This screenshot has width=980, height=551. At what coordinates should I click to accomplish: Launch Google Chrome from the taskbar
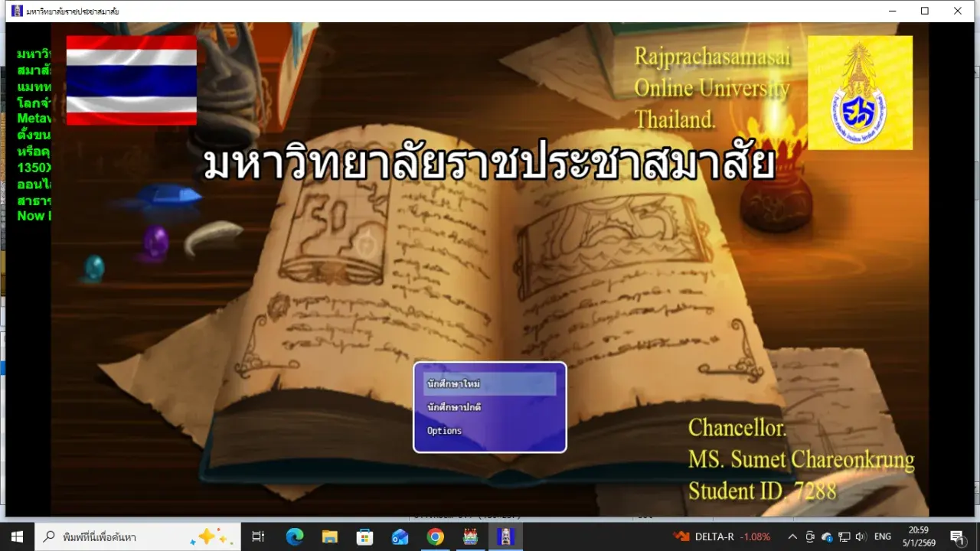pyautogui.click(x=436, y=536)
